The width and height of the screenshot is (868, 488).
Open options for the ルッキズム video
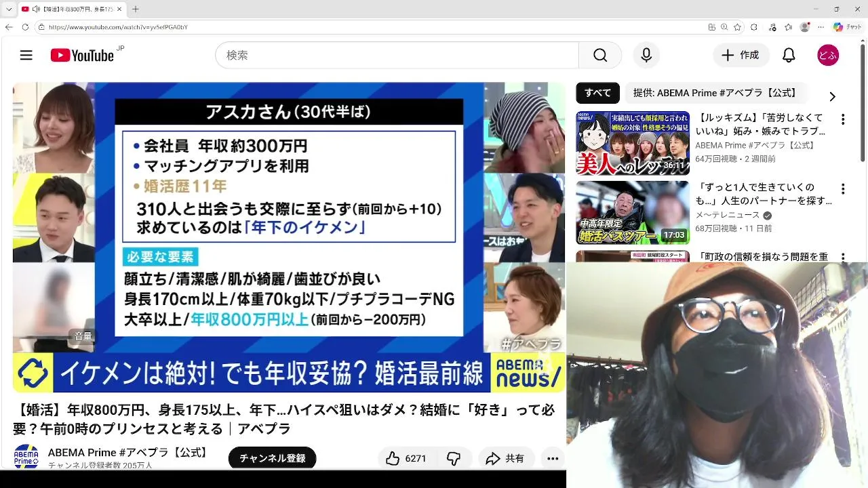843,119
